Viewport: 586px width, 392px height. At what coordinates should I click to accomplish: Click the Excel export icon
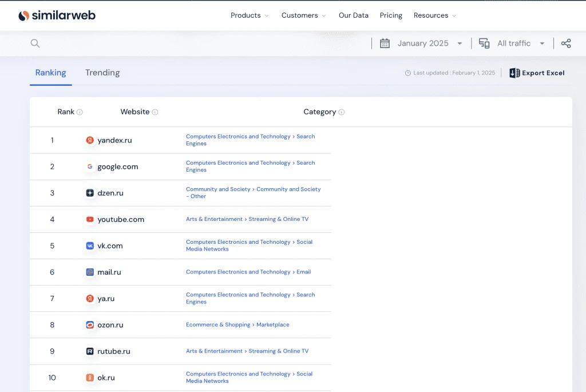514,73
